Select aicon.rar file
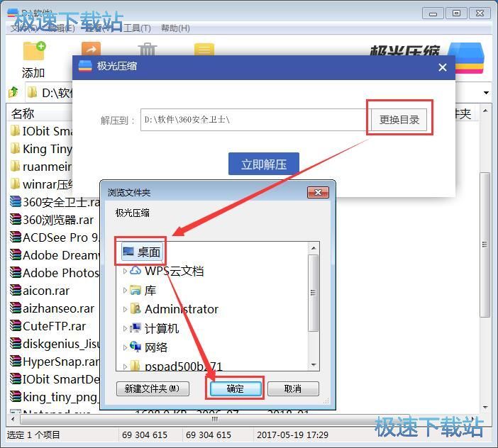This screenshot has width=498, height=448. click(x=40, y=291)
